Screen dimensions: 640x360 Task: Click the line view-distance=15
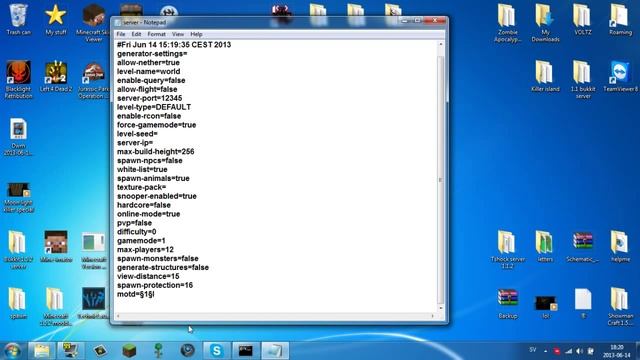click(x=148, y=276)
